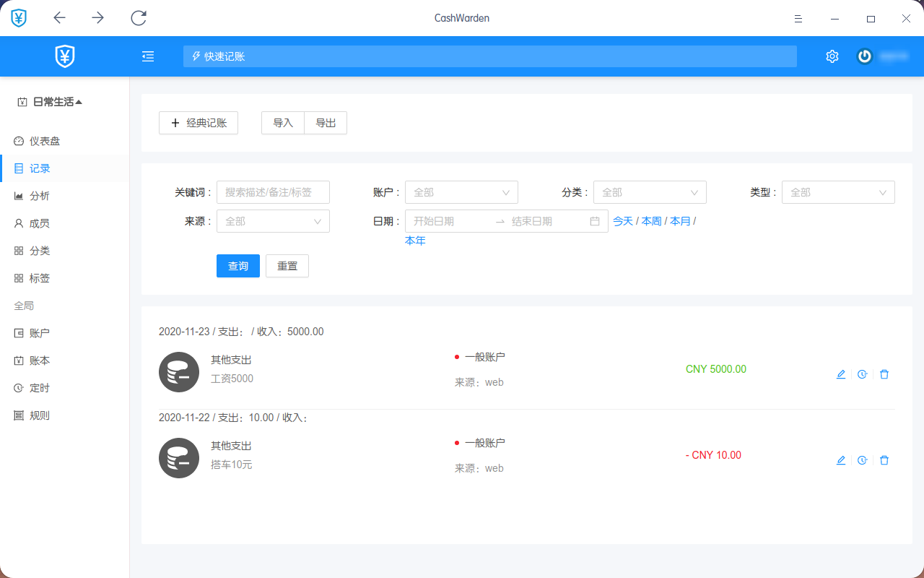924x578 pixels.
Task: Open 分析 page from sidebar
Action: (x=39, y=196)
